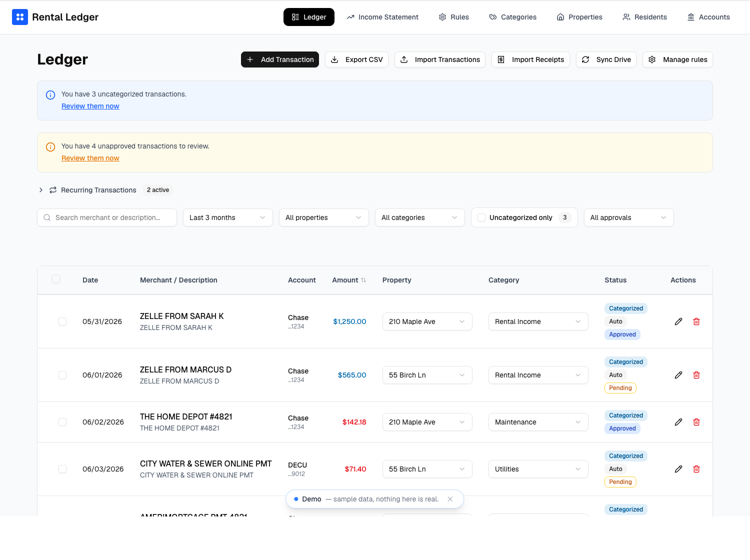This screenshot has height=560, width=750.
Task: Switch to the Categories tab
Action: pyautogui.click(x=512, y=17)
